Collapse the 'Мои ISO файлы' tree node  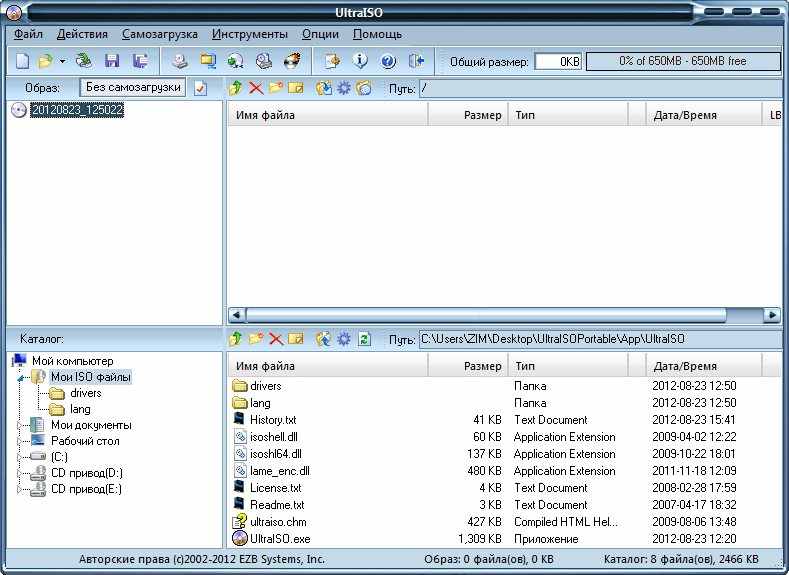(x=21, y=378)
